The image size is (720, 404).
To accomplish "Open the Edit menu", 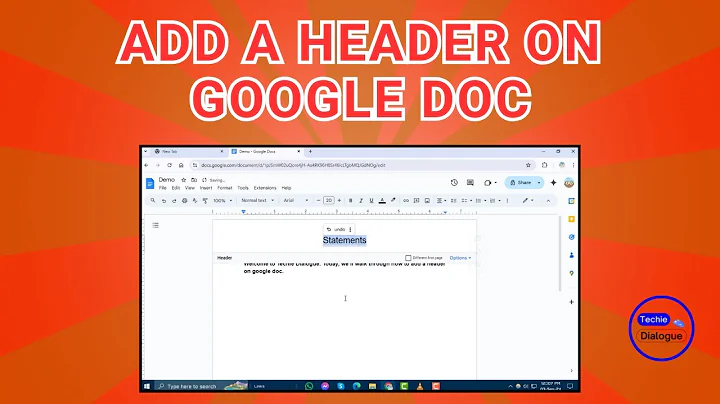I will pos(176,188).
